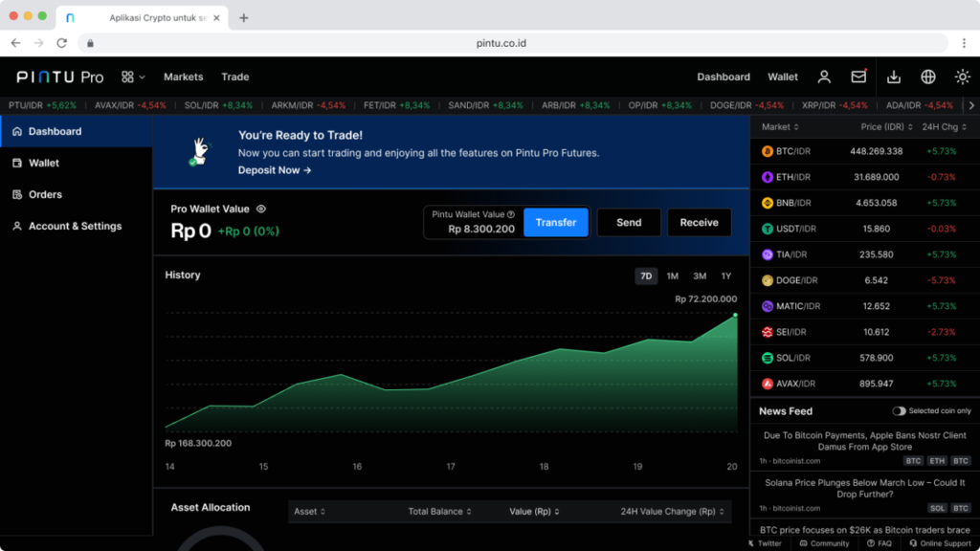Open browser three-dot menu
980x551 pixels.
pyautogui.click(x=964, y=43)
